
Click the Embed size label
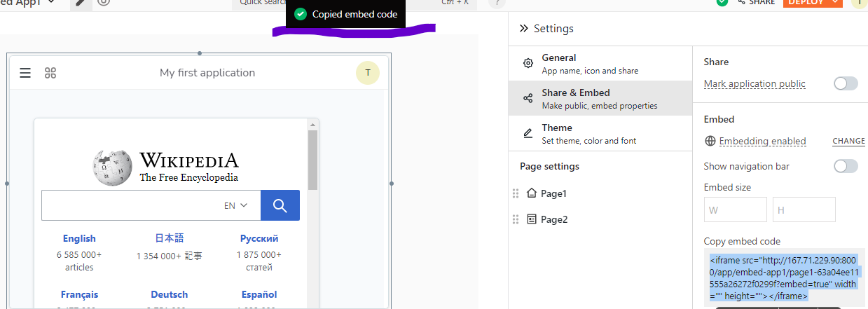click(727, 187)
